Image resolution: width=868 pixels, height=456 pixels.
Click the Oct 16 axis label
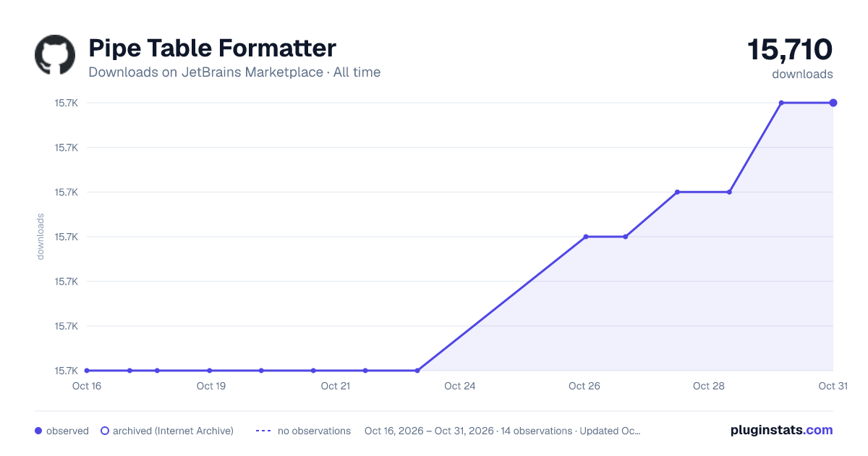click(87, 386)
